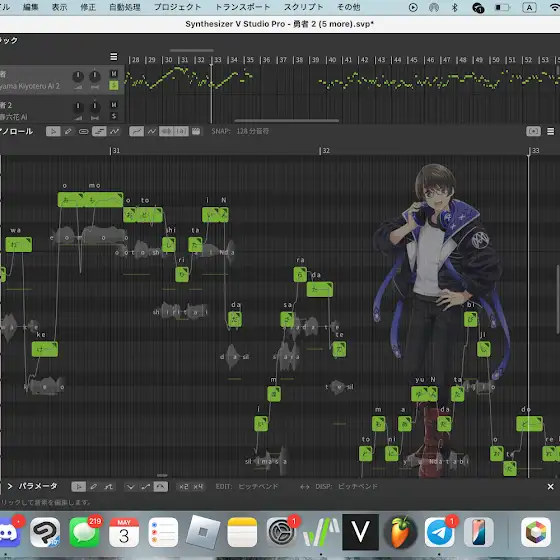Open Messages from the Dock
Image resolution: width=560 pixels, height=560 pixels.
[x=84, y=532]
